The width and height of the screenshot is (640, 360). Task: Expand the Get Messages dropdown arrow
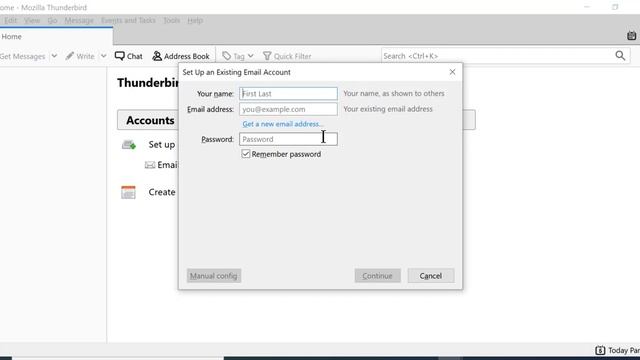[x=54, y=56]
